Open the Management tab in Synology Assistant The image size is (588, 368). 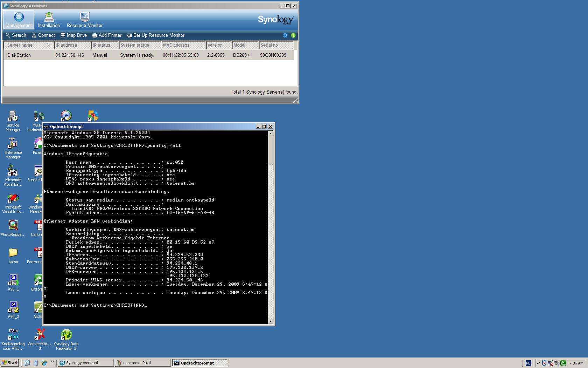19,20
